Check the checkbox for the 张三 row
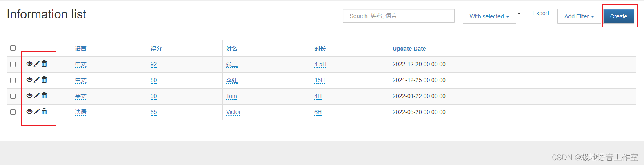Viewport: 644px width, 165px height. click(x=13, y=64)
